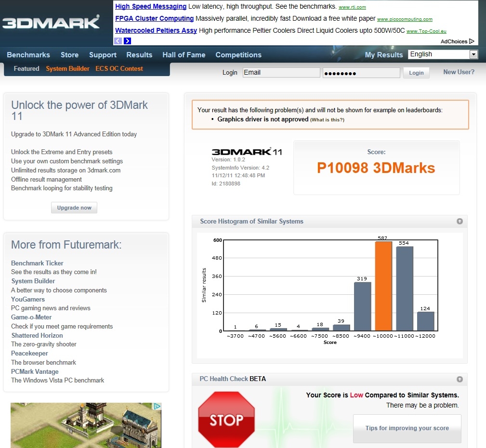Viewport: 486px width, 448px height.
Task: Click the 3DMark 11 result logo
Action: pos(247,152)
